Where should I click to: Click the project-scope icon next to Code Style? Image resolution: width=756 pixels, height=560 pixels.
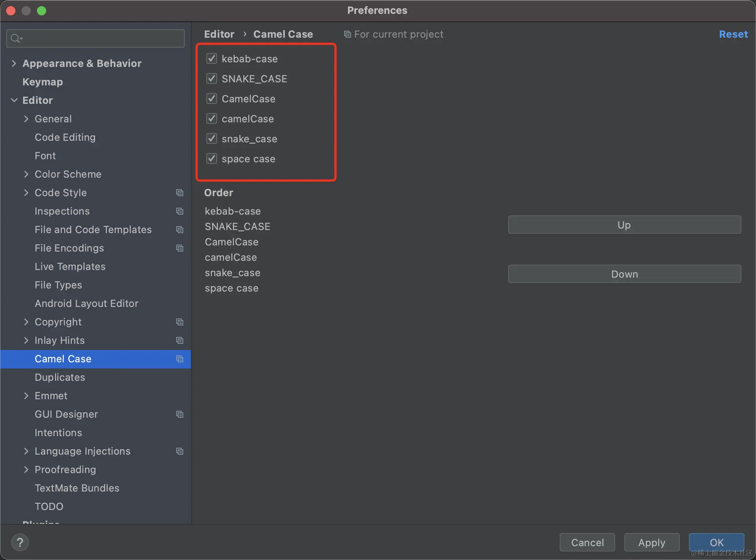(179, 193)
